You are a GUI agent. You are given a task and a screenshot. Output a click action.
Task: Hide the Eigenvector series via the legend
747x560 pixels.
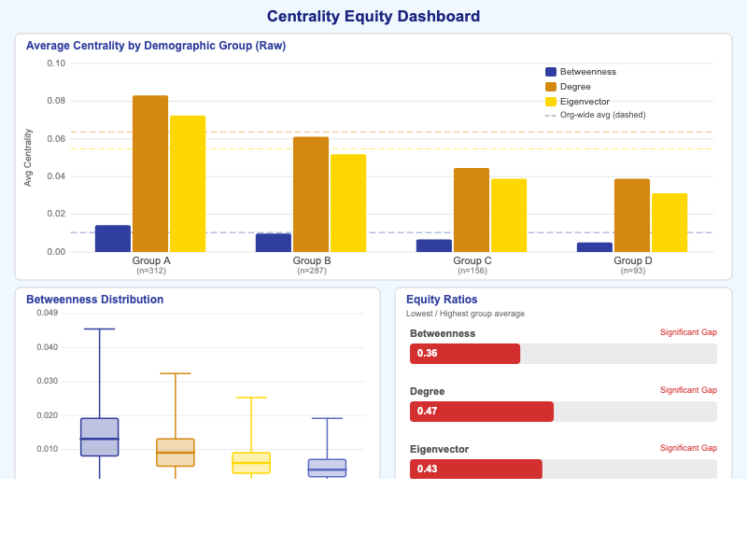(551, 102)
